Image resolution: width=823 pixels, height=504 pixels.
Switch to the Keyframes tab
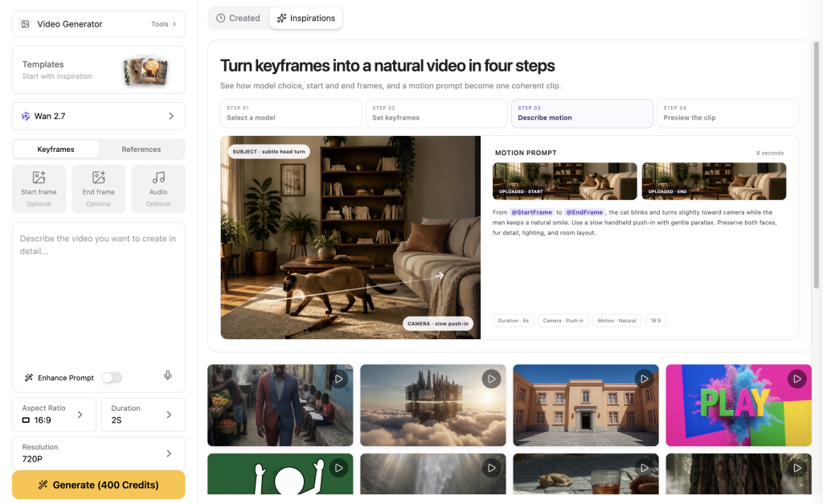[x=55, y=149]
